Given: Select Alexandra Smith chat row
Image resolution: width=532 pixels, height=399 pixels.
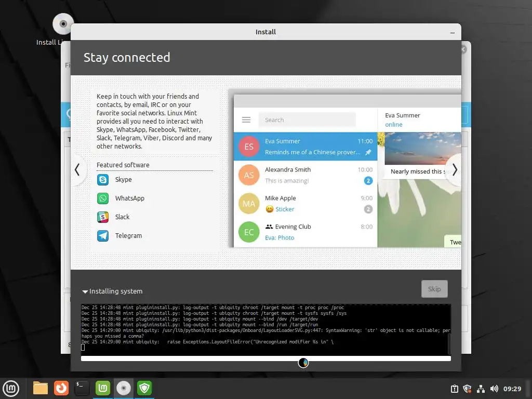Looking at the screenshot, I should pyautogui.click(x=305, y=175).
